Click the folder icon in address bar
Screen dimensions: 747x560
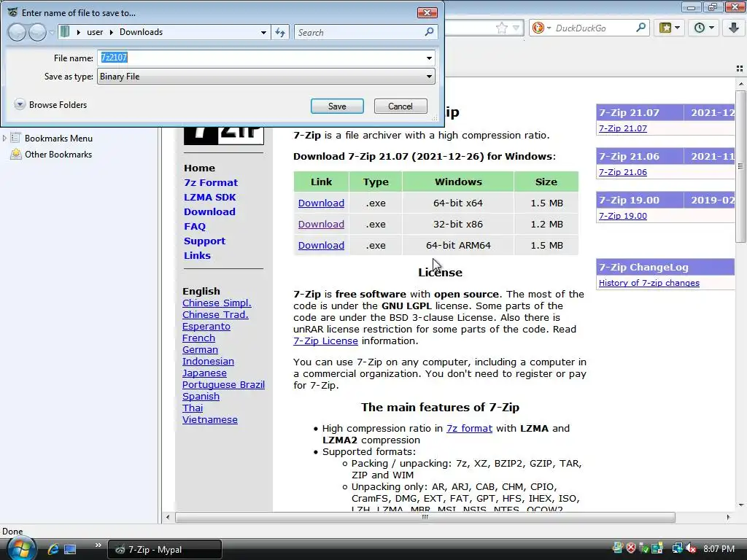click(x=65, y=32)
